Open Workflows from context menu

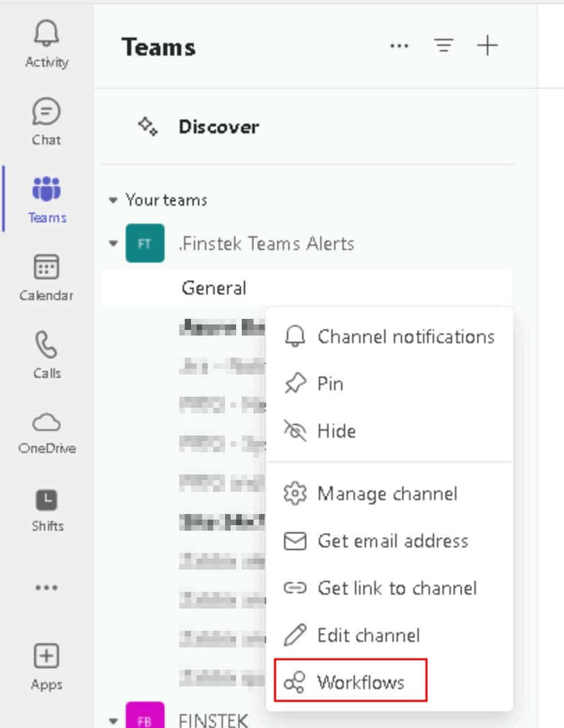pyautogui.click(x=351, y=680)
